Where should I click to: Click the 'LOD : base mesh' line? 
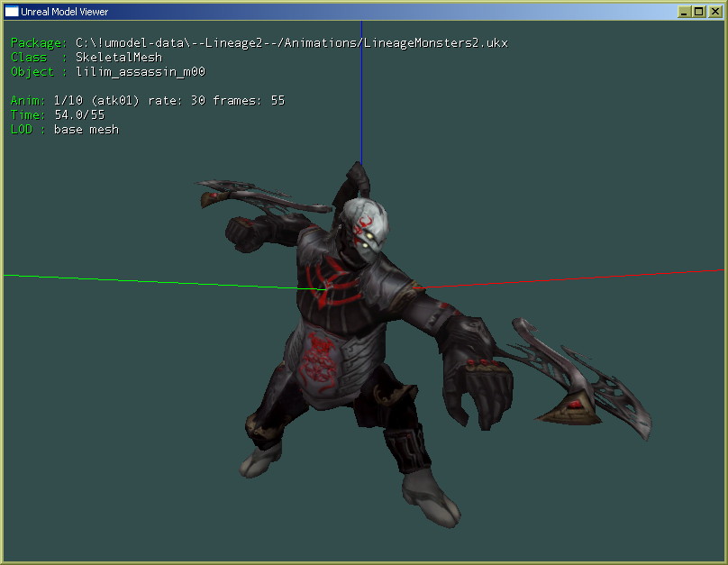pyautogui.click(x=65, y=130)
